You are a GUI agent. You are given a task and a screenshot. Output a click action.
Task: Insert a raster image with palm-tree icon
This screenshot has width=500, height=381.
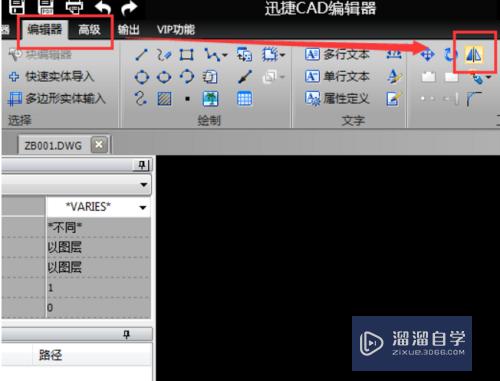pyautogui.click(x=211, y=99)
